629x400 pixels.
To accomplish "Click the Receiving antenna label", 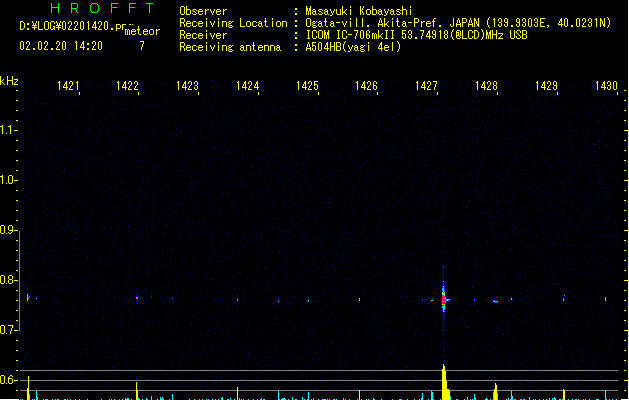I will pyautogui.click(x=230, y=47).
